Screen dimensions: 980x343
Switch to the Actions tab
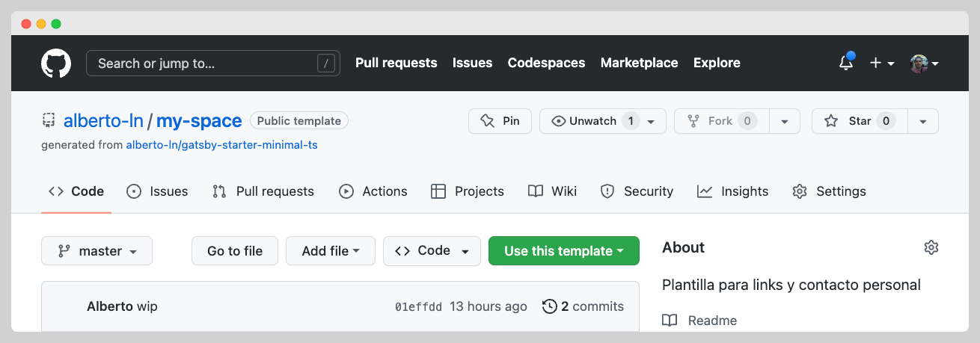click(x=373, y=191)
